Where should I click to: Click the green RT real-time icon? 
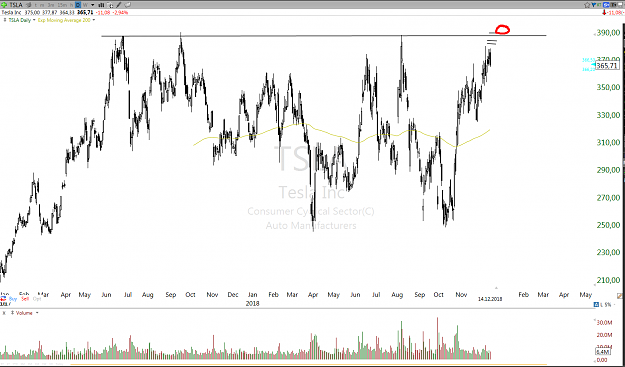599,5
